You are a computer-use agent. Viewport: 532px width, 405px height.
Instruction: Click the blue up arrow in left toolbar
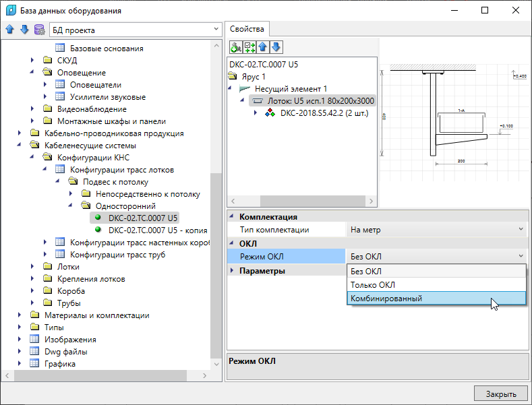click(x=10, y=30)
